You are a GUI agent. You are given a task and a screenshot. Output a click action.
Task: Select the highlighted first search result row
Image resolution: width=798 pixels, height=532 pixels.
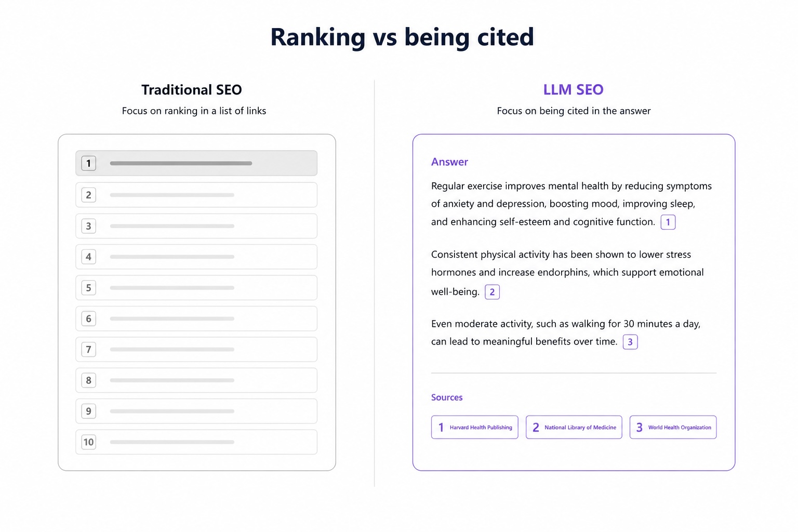click(x=196, y=163)
